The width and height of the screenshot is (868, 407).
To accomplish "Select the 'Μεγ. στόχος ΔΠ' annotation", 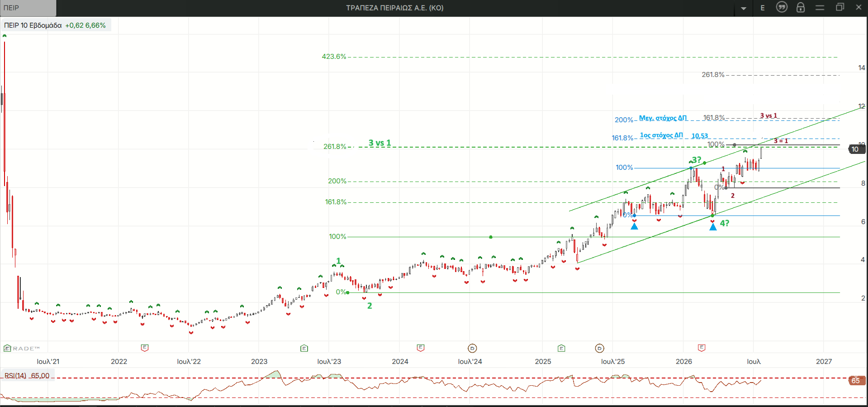I will click(x=663, y=118).
